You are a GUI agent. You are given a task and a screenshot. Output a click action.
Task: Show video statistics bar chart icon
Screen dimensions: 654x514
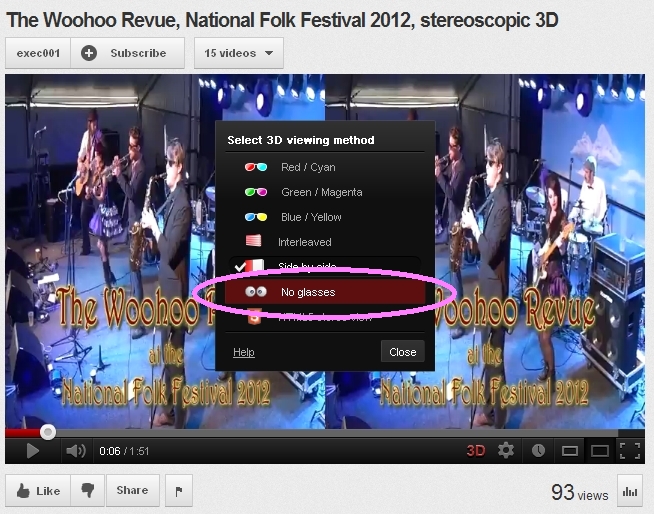coord(630,491)
